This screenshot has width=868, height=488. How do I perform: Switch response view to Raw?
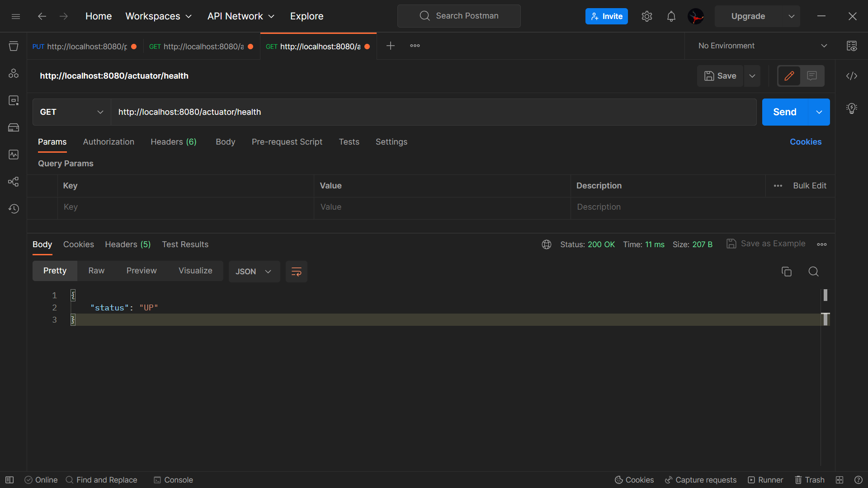tap(96, 271)
